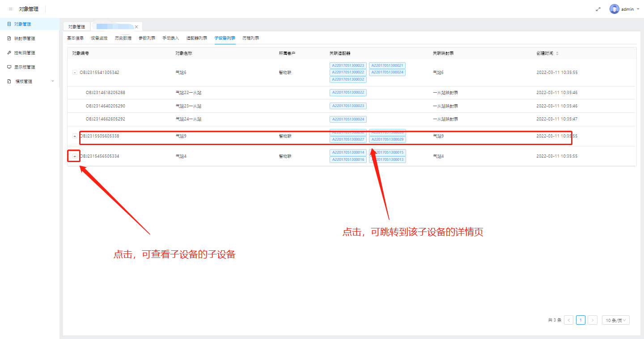
Task: Expand row OBJ2315456505334
Action: coord(75,156)
